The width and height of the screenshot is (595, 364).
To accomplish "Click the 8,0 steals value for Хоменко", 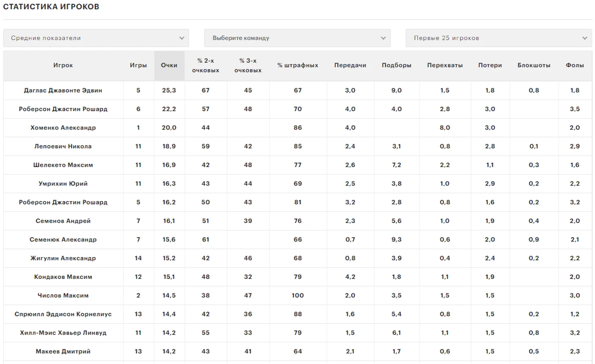I will [x=445, y=128].
